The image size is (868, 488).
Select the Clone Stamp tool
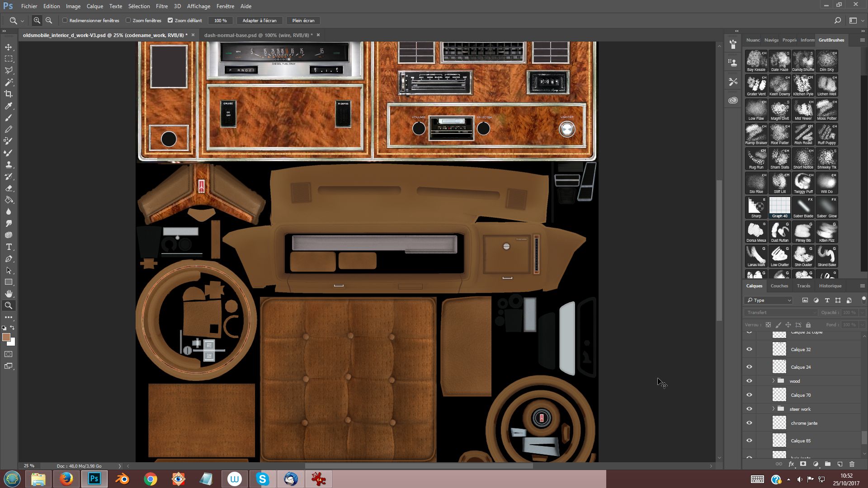(x=9, y=165)
